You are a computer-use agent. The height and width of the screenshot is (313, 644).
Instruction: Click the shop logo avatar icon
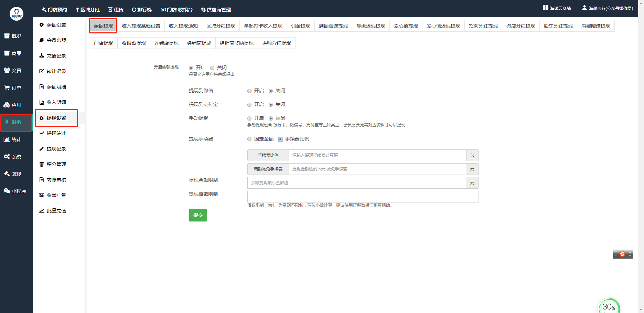17,14
